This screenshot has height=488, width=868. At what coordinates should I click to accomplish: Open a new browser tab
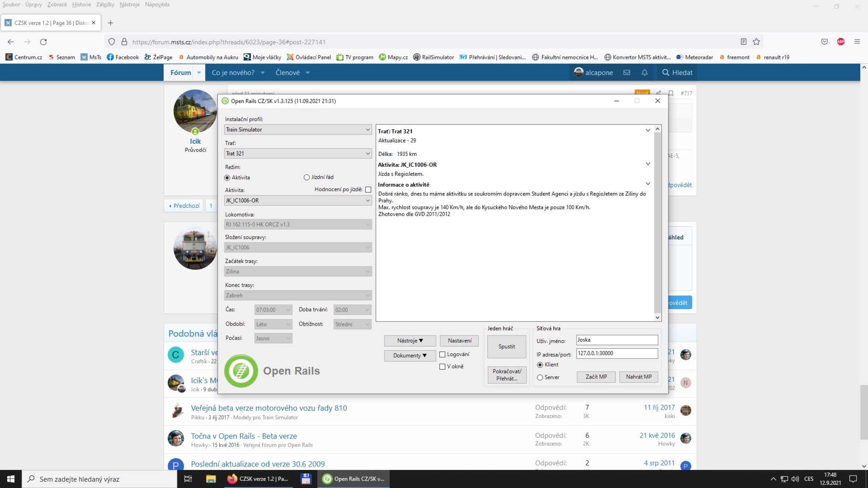(111, 23)
